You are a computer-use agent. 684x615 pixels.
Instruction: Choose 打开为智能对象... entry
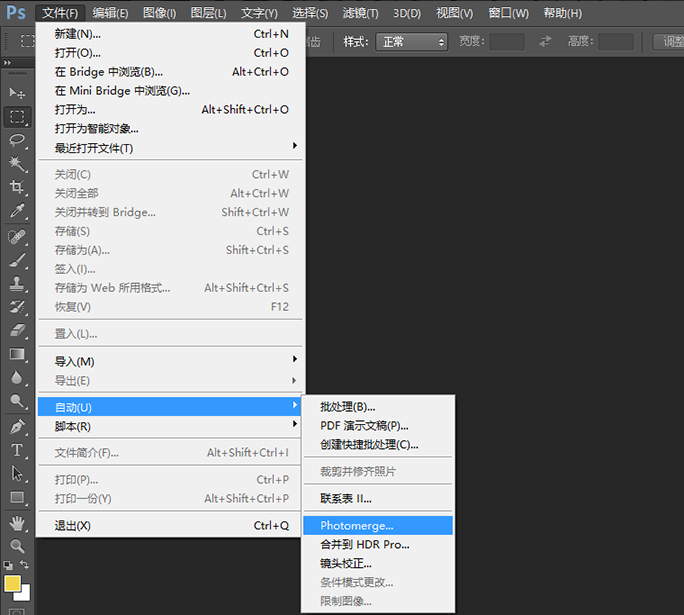[x=170, y=129]
